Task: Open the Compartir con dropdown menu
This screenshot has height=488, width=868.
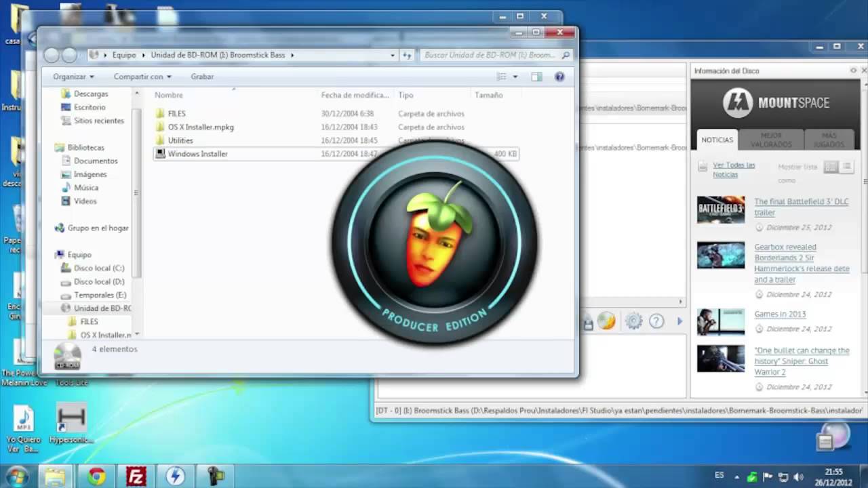Action: click(142, 77)
